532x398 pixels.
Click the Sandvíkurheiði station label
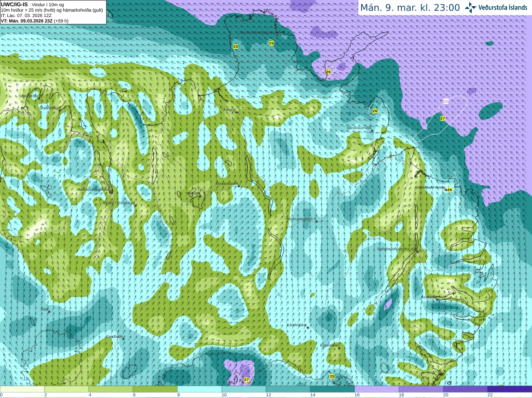(x=359, y=128)
